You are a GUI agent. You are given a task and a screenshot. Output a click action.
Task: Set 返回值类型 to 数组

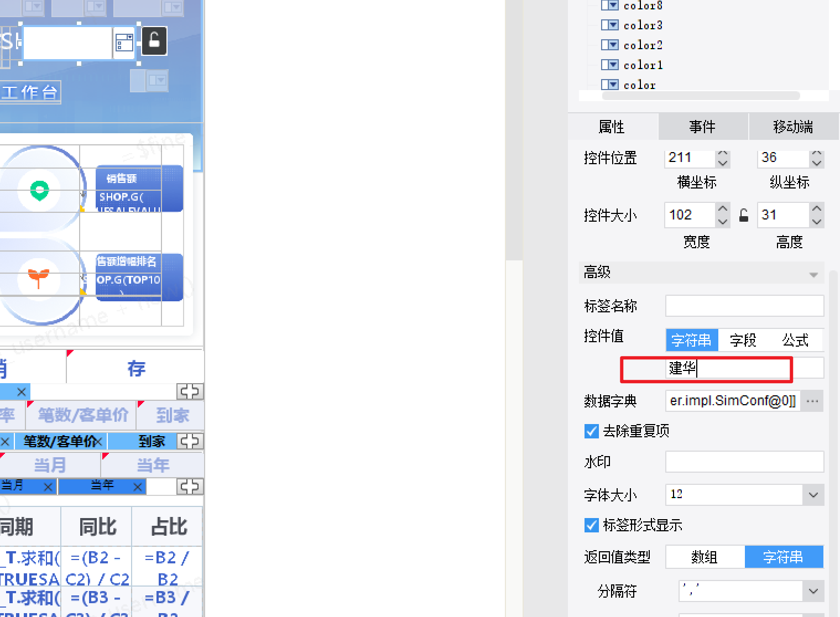705,557
